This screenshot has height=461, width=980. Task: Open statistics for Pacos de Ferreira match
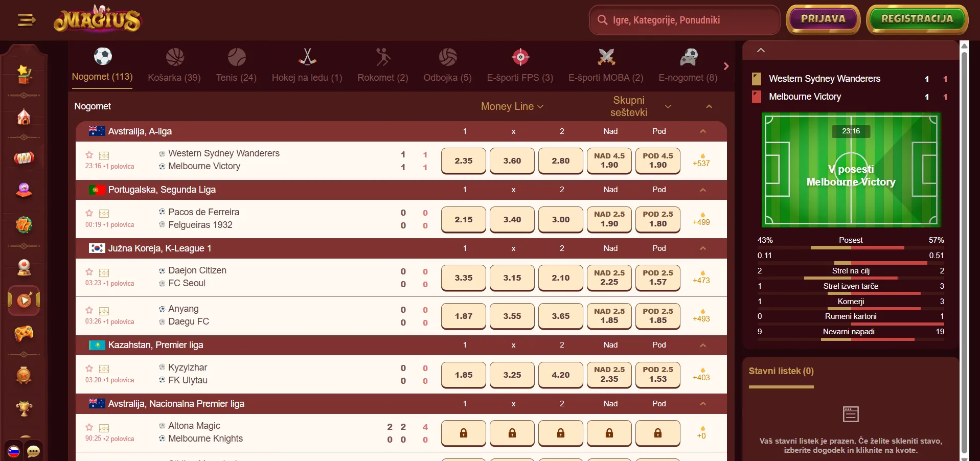tap(104, 214)
